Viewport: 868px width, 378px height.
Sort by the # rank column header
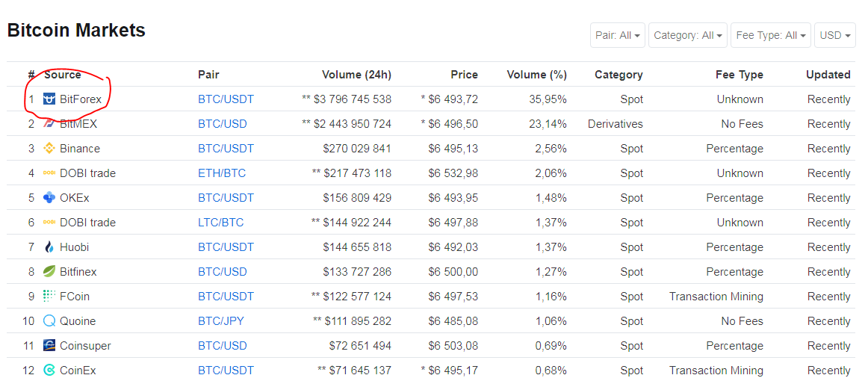click(x=31, y=75)
